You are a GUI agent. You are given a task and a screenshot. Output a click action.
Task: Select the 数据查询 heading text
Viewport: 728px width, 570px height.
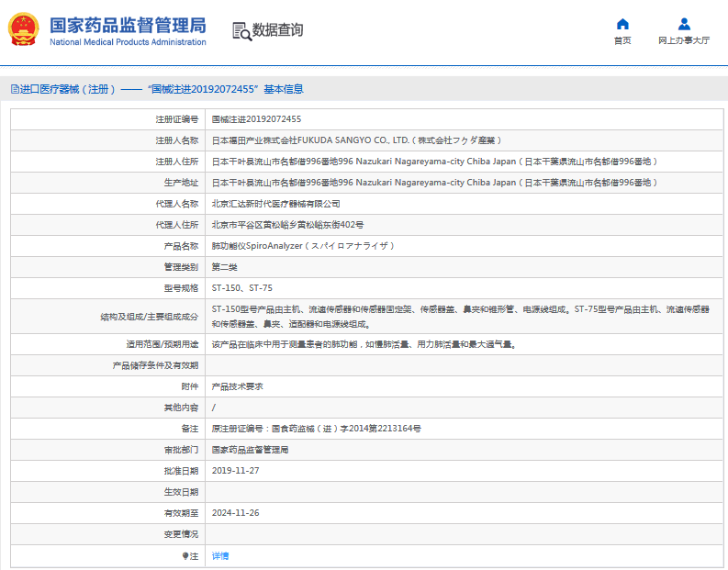(x=277, y=30)
